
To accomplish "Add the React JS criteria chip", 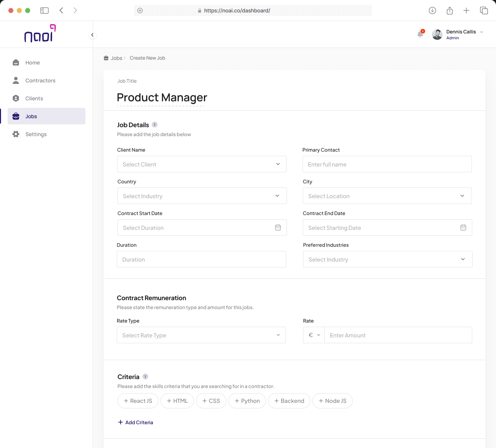I will (138, 401).
